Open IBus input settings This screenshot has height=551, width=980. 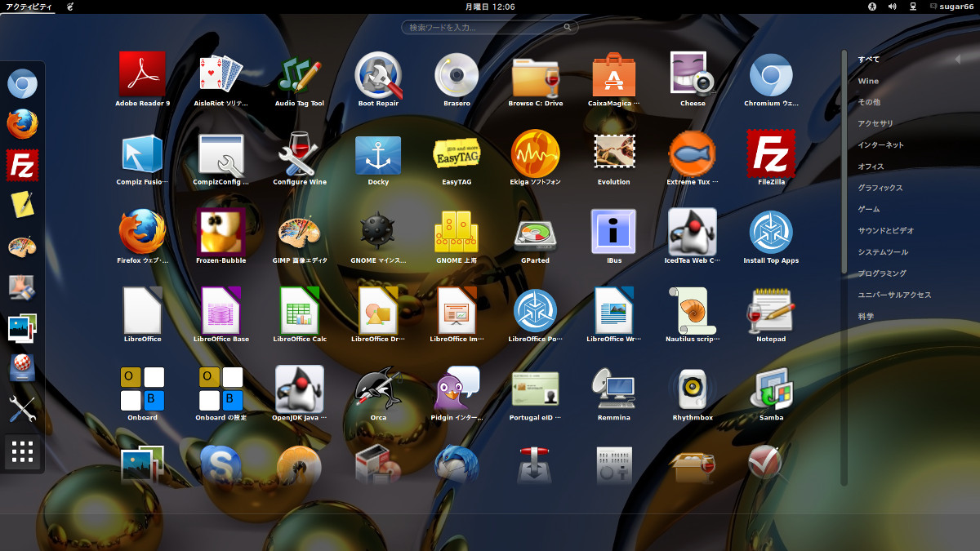pyautogui.click(x=614, y=231)
